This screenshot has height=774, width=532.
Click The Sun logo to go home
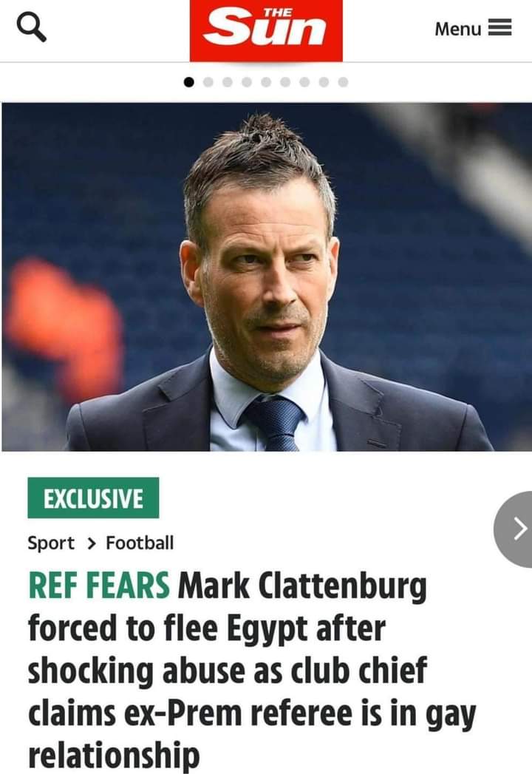coord(266,30)
